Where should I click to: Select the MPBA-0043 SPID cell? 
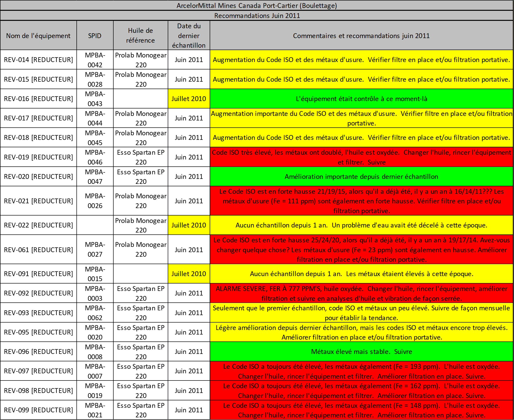(x=95, y=99)
